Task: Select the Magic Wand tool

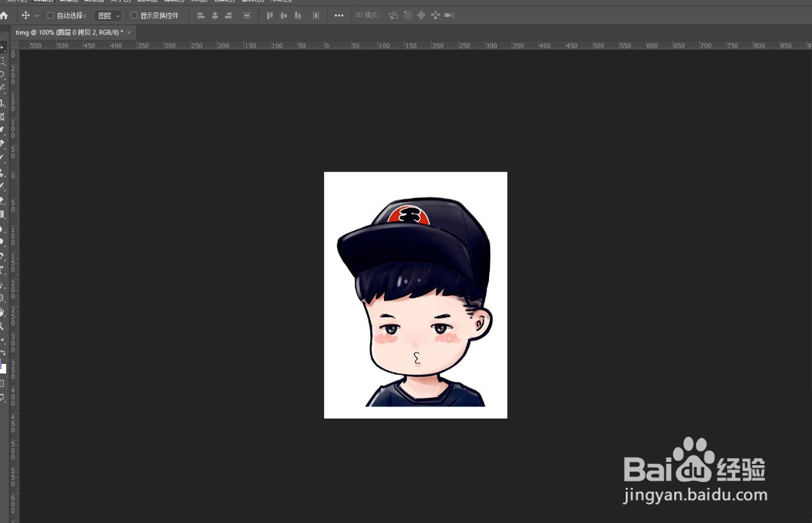Action: pyautogui.click(x=3, y=89)
